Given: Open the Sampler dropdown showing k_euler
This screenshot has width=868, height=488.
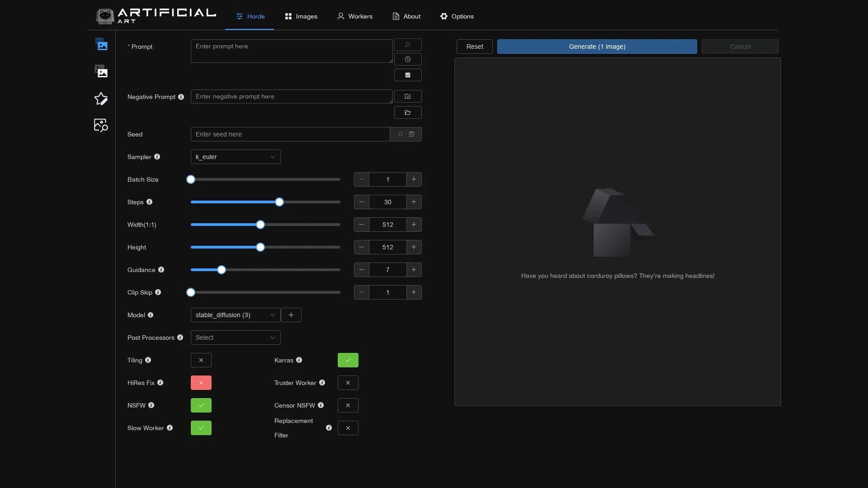Looking at the screenshot, I should point(236,157).
